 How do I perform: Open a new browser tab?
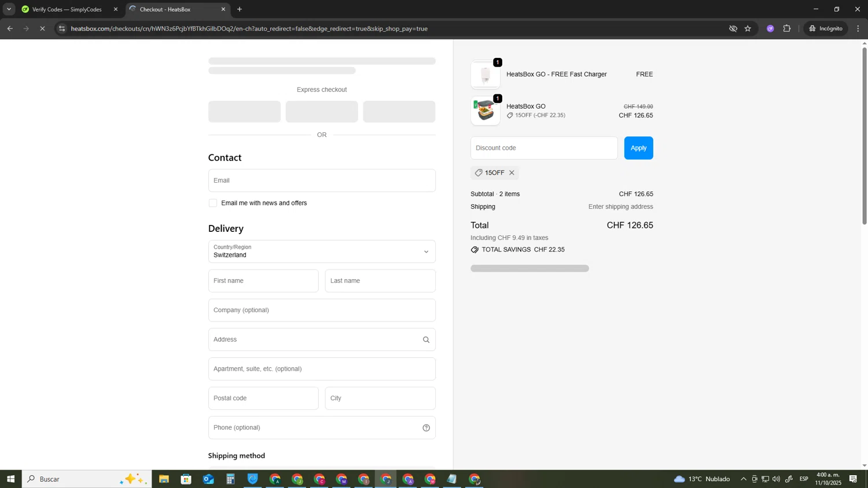tap(240, 9)
